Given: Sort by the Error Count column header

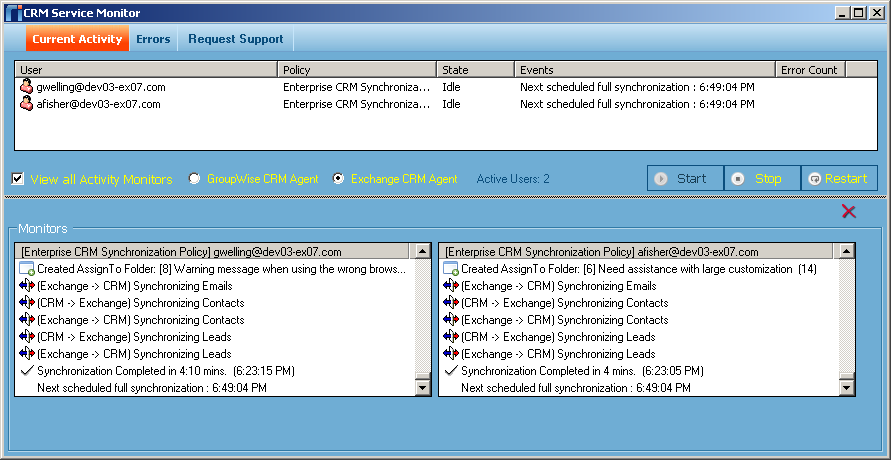Looking at the screenshot, I should (x=810, y=70).
